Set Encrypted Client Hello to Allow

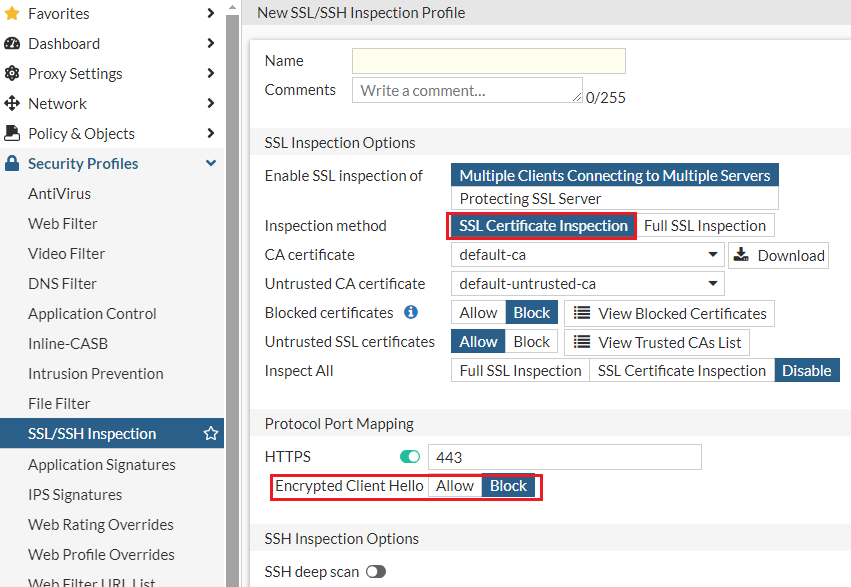[x=455, y=486]
